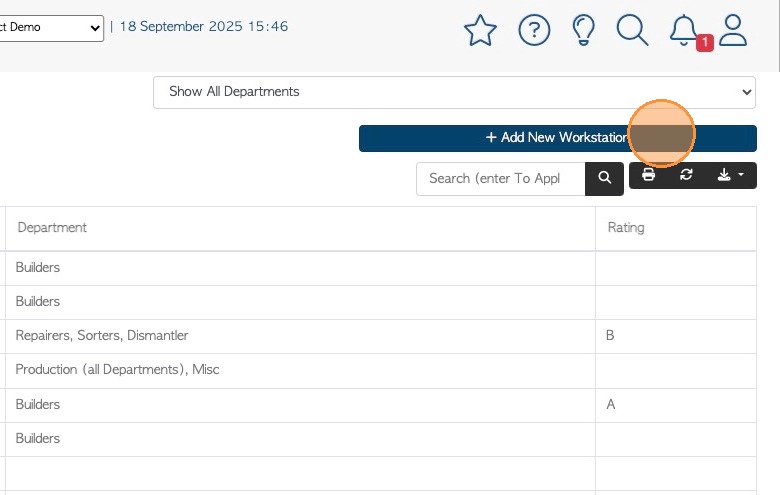Open the magnifying glass search icon

pos(632,31)
